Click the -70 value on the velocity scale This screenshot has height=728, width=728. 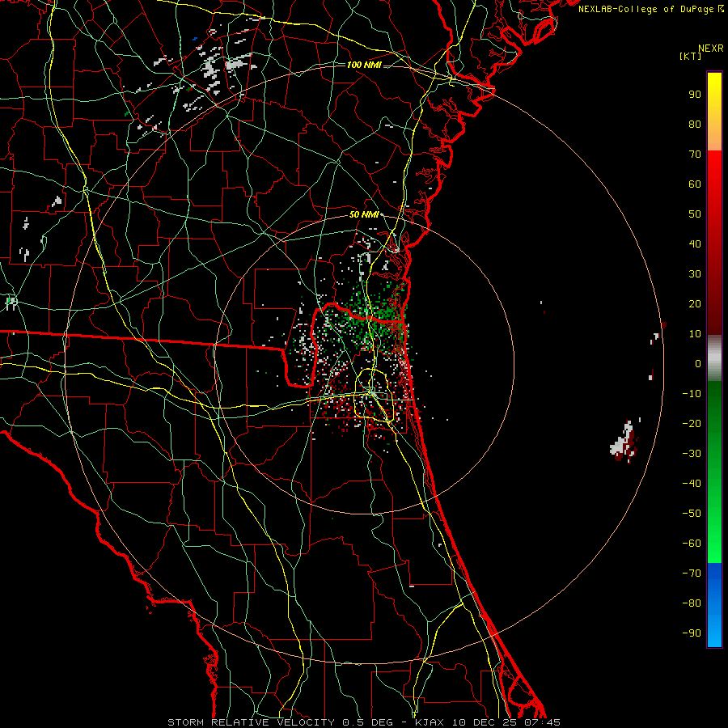692,574
